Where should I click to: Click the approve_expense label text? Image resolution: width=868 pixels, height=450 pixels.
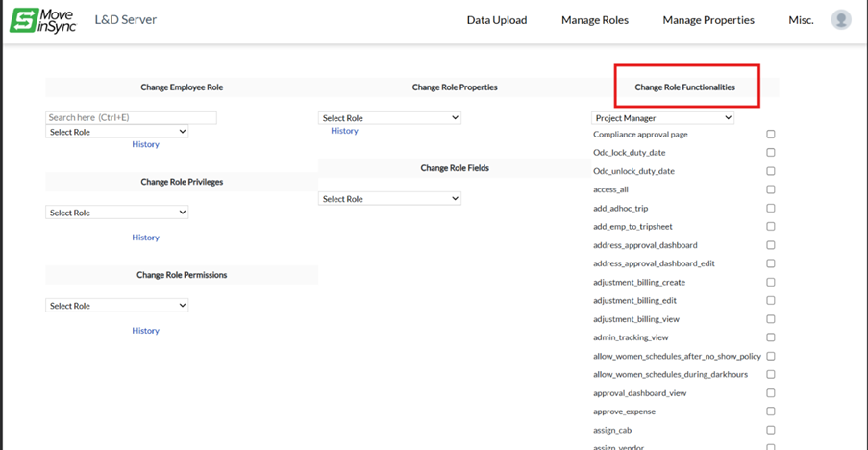pos(624,412)
